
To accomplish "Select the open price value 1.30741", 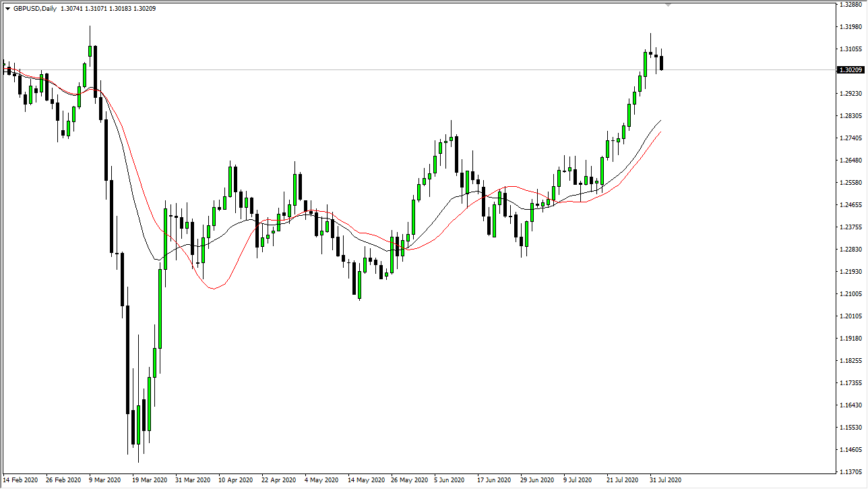I will click(x=72, y=8).
